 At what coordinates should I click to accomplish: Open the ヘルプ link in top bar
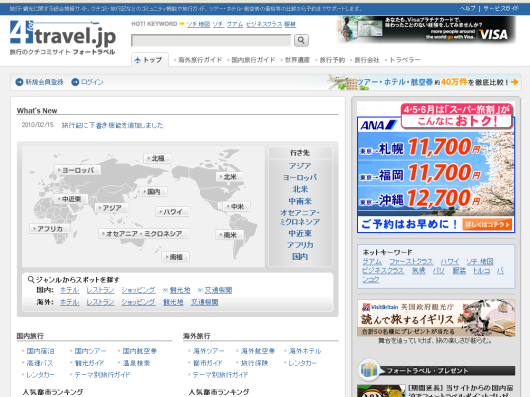click(x=467, y=8)
